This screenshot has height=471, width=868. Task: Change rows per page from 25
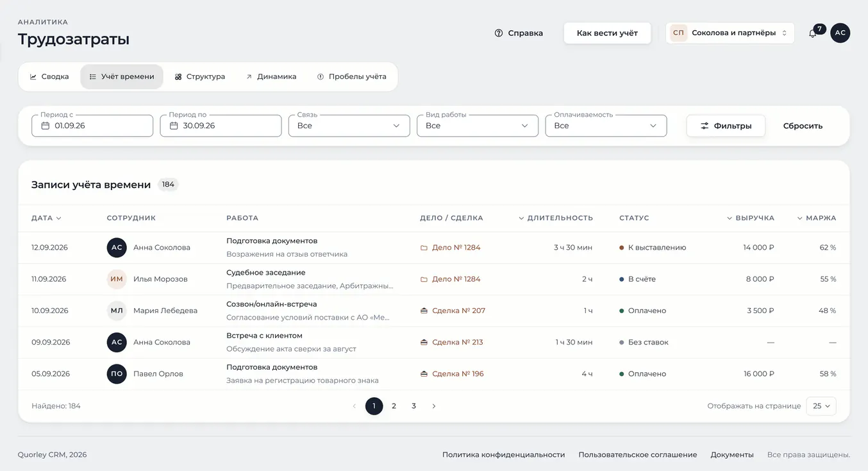(821, 406)
